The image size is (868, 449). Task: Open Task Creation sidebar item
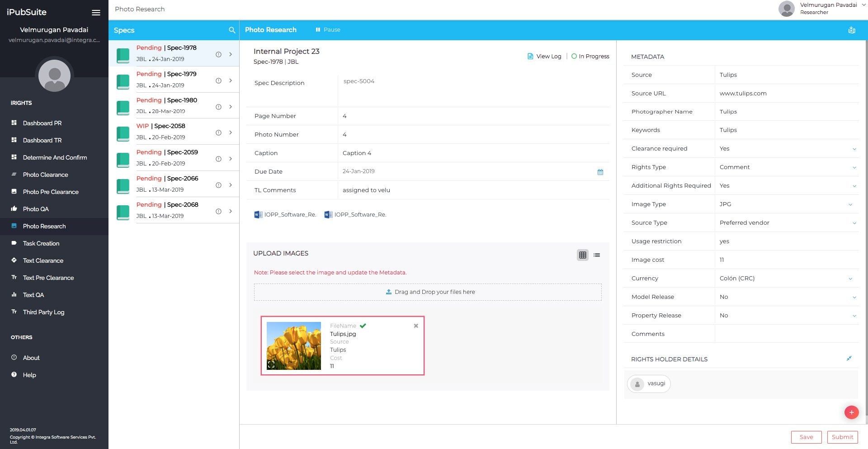pos(54,243)
